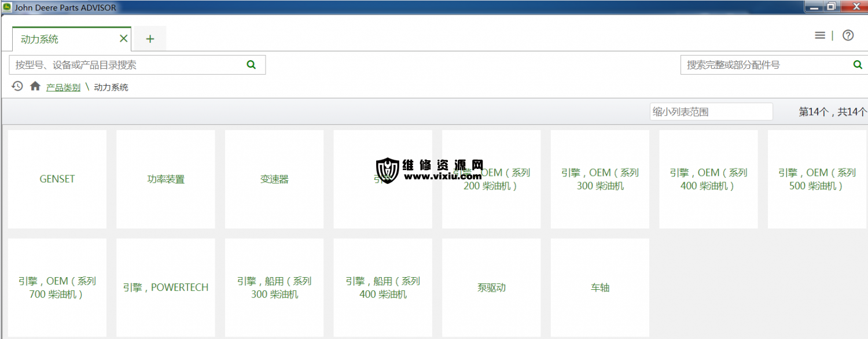Open the 引擎,OEM 系列 400 柴油机 tile
Viewport: 868px width, 339px height.
[708, 179]
